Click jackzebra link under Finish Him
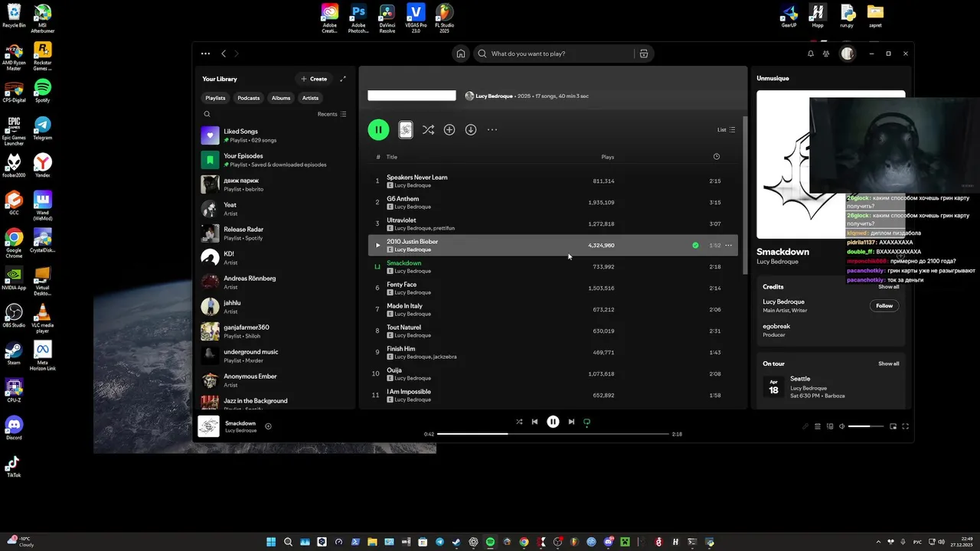The height and width of the screenshot is (551, 980). 445,357
